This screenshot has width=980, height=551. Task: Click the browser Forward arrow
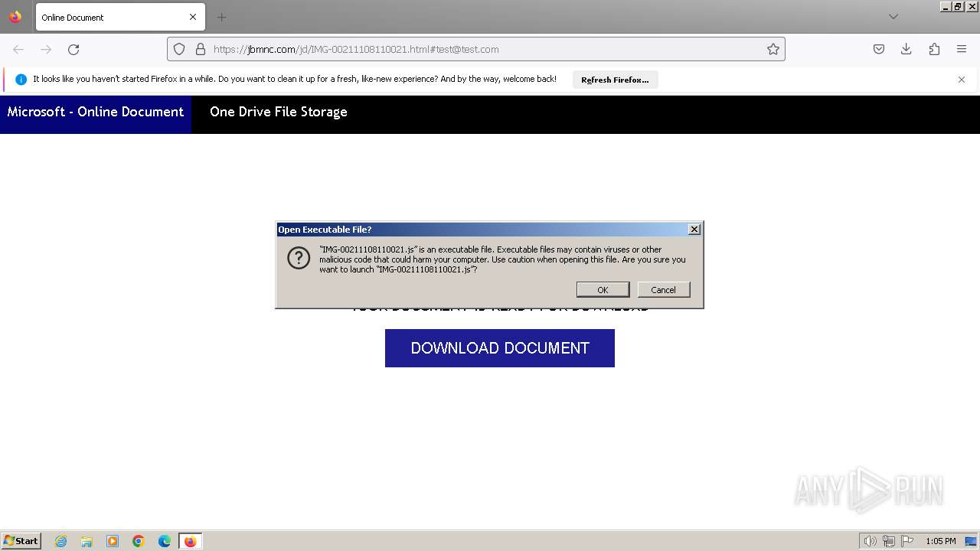(x=46, y=49)
